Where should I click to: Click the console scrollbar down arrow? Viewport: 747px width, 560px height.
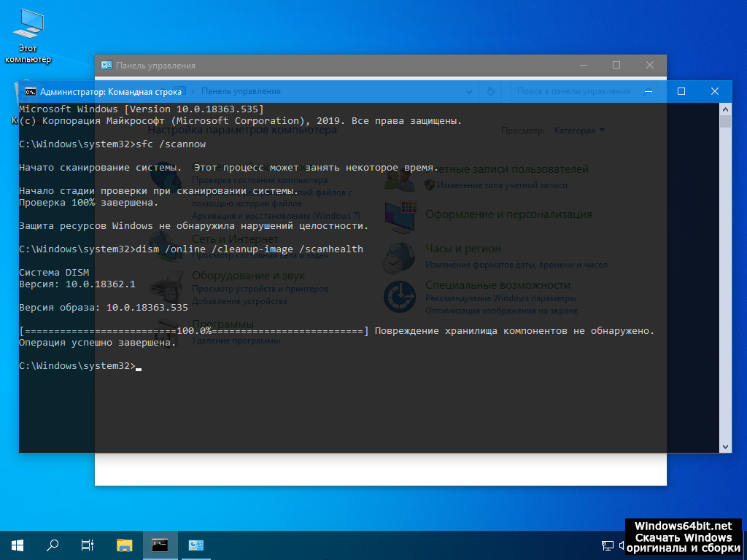point(725,446)
